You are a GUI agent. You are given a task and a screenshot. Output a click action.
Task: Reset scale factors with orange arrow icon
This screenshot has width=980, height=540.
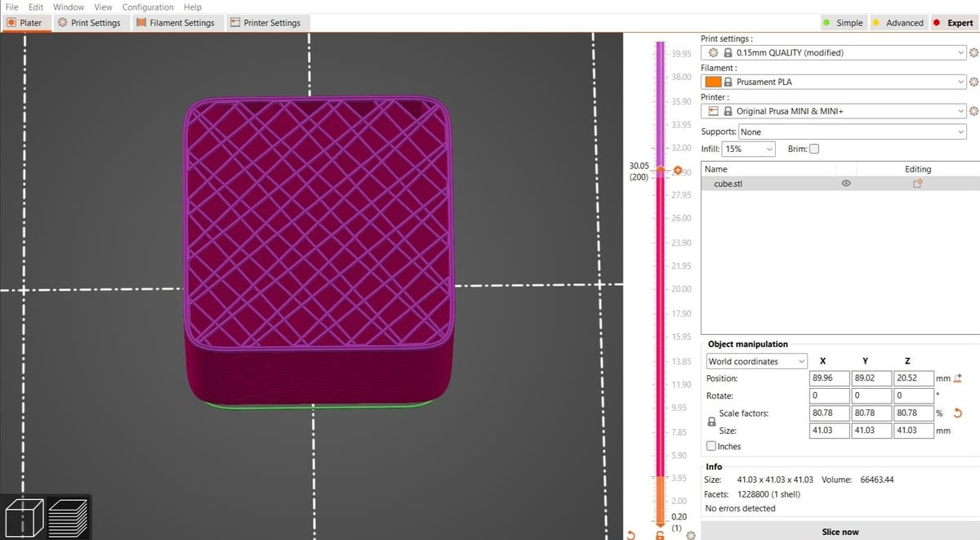957,413
